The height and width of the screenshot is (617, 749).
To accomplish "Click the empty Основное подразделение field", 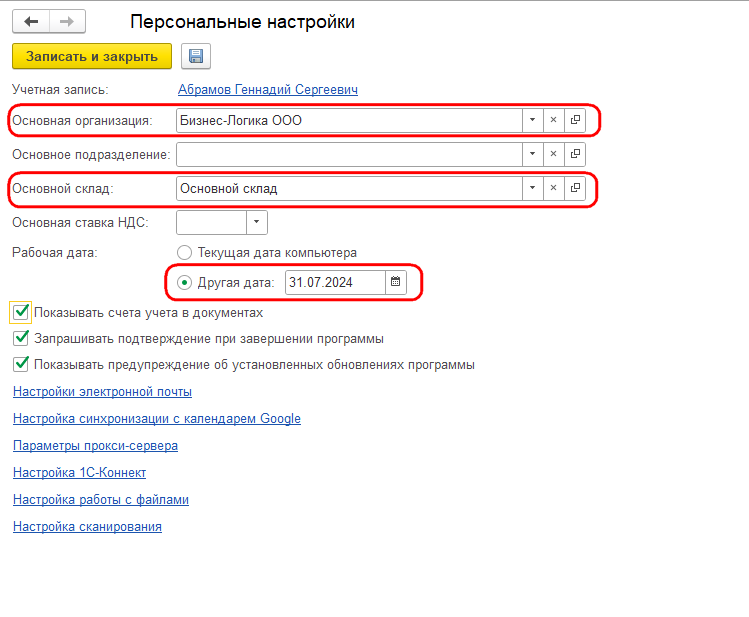I will [349, 154].
